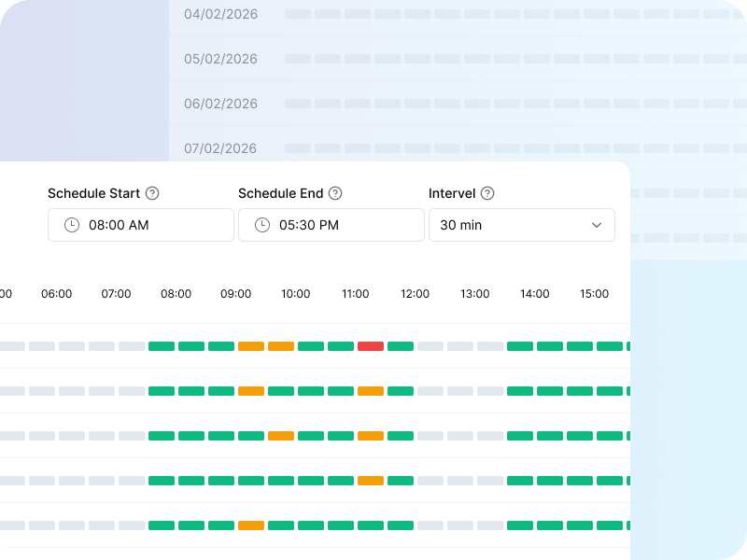Toggle the orange 09:00 slot in first row
Viewport: 747px width, 560px height.
251,345
